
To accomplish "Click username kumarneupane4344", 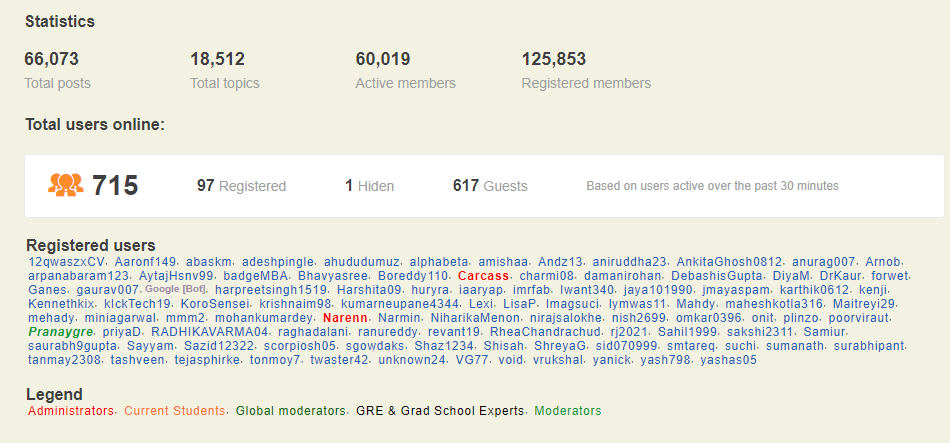I will pyautogui.click(x=400, y=303).
